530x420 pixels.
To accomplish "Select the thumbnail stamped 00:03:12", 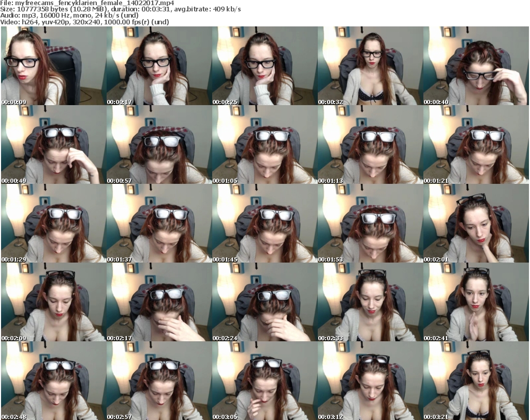I will [370, 381].
